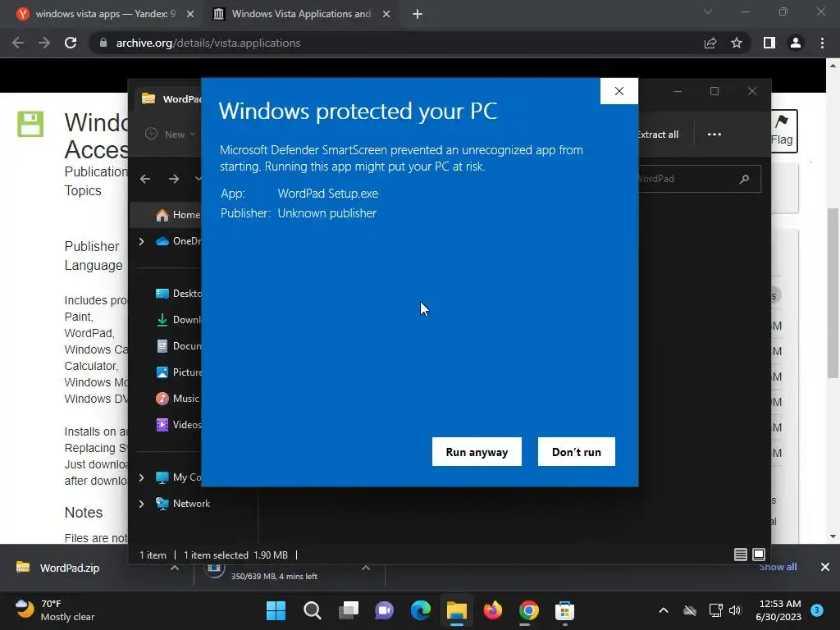Click Run anyway in SmartScreen dialog
The height and width of the screenshot is (630, 840).
[477, 452]
